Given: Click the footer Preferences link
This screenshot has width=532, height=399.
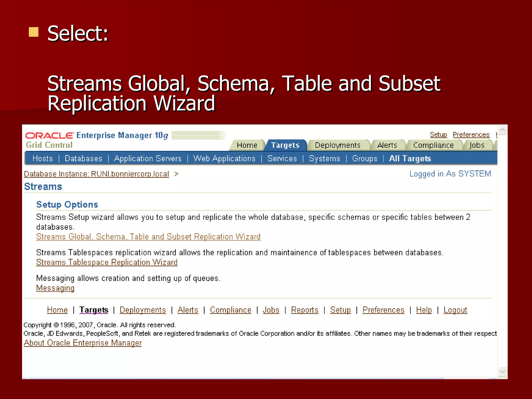Looking at the screenshot, I should (383, 310).
